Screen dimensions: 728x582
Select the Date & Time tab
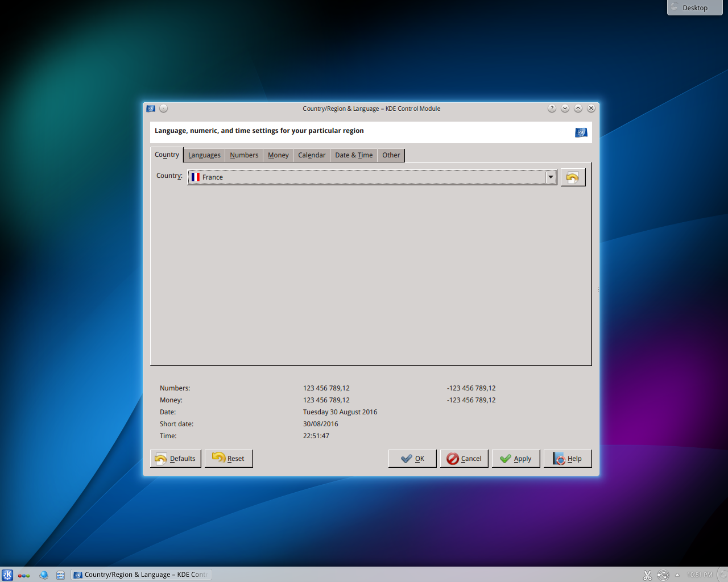click(x=354, y=155)
